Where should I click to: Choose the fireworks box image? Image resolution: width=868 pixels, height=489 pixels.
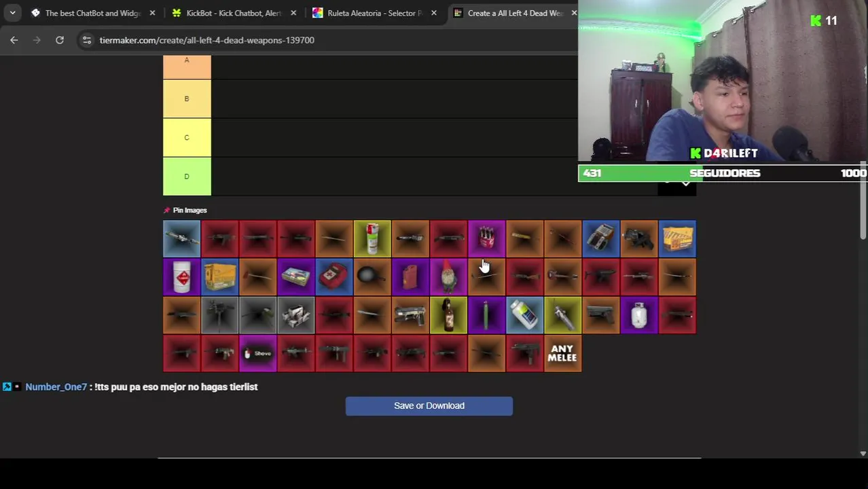[296, 277]
